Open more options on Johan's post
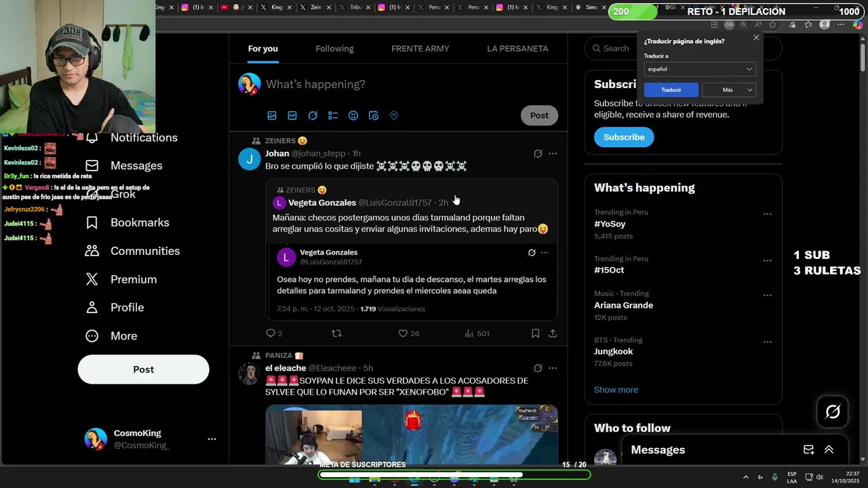 pyautogui.click(x=553, y=154)
